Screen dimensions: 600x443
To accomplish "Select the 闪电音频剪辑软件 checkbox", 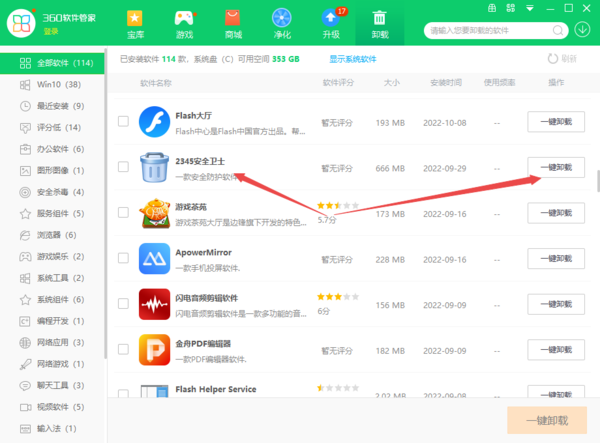I will point(123,304).
